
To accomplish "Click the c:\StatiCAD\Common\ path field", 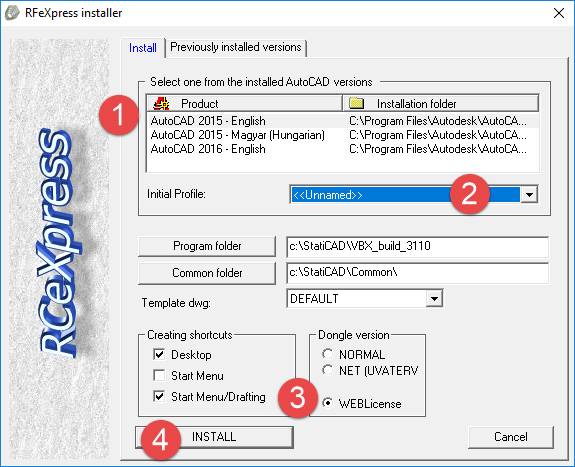I will (x=417, y=272).
